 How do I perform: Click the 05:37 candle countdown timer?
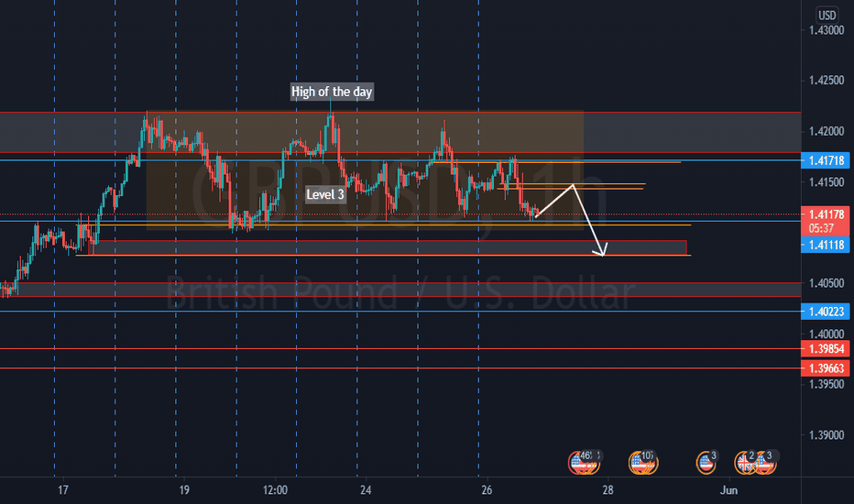(x=821, y=228)
